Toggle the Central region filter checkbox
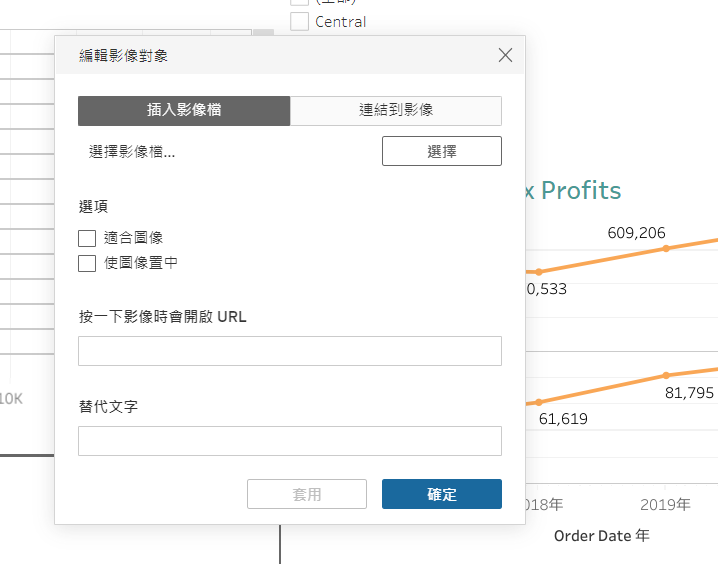Image resolution: width=718 pixels, height=564 pixels. (x=299, y=22)
